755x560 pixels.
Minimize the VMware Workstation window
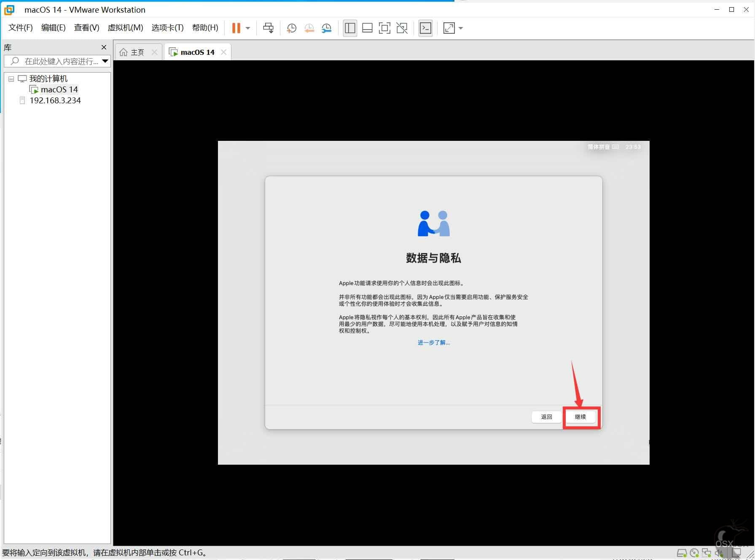[x=717, y=9]
